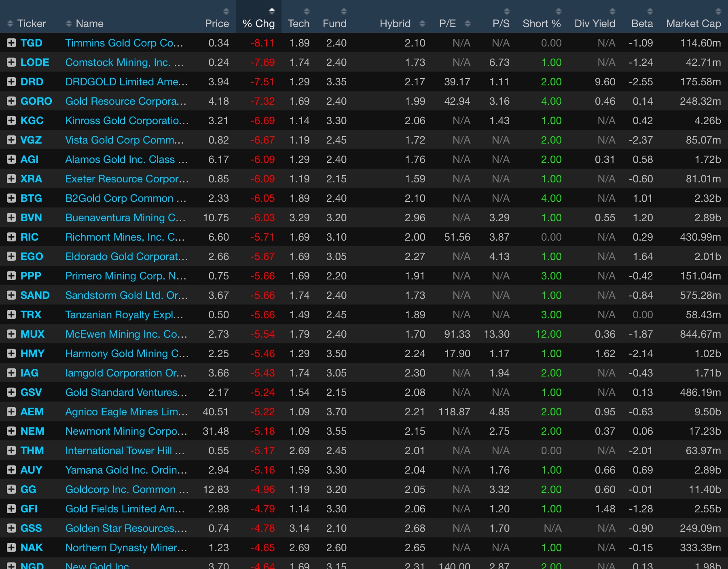Click plus icon beside EGO ticker

click(x=11, y=256)
